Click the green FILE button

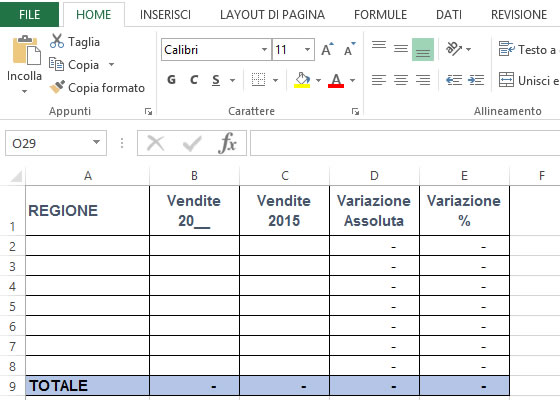(29, 14)
